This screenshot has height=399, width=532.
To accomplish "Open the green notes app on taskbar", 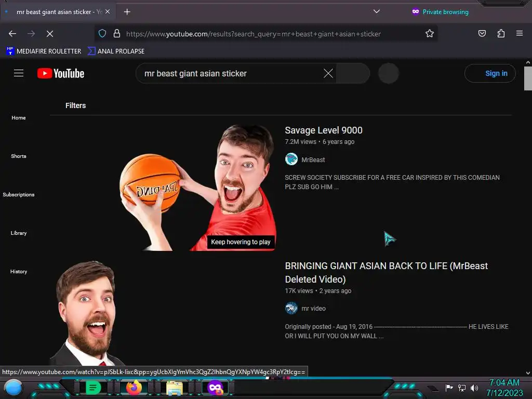I will [x=93, y=388].
